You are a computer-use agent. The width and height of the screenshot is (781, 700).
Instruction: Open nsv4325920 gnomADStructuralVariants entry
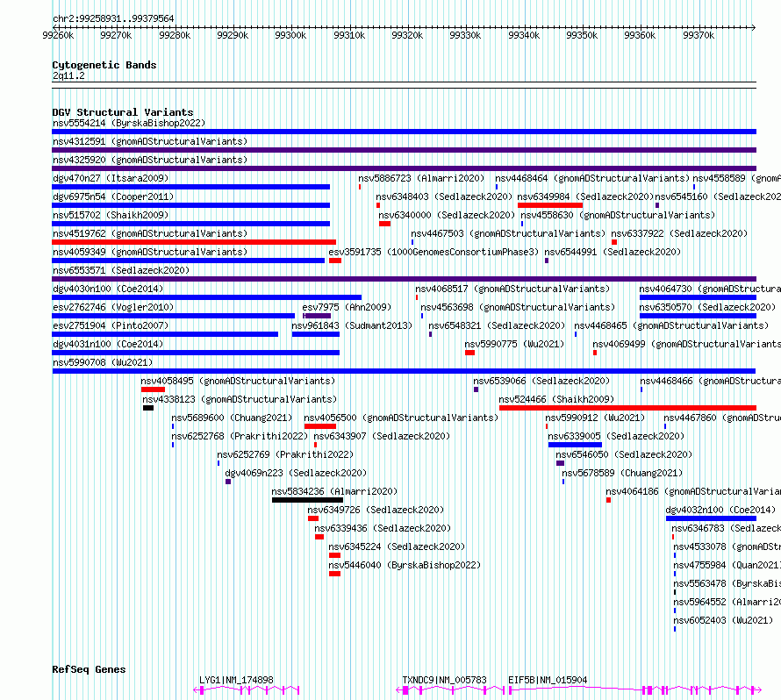click(x=150, y=160)
